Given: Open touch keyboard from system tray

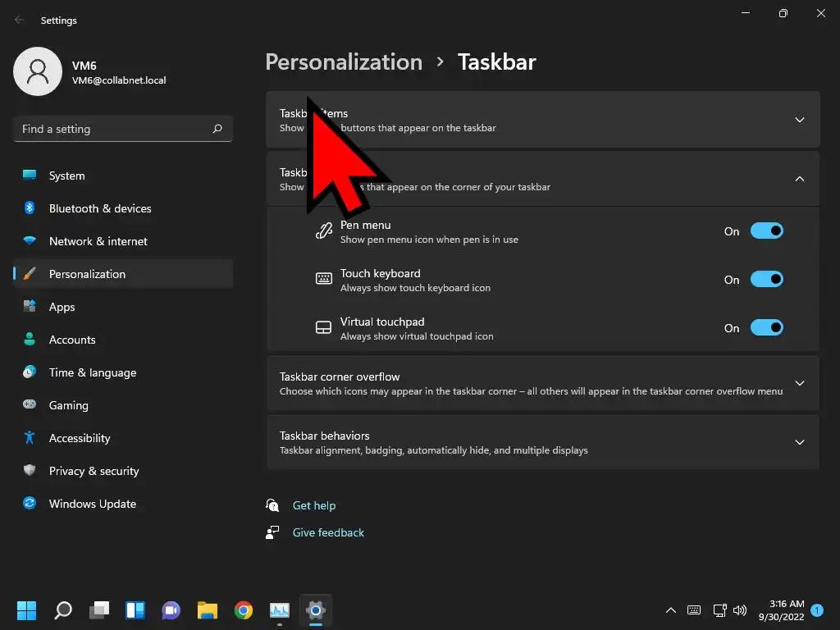Looking at the screenshot, I should point(694,610).
